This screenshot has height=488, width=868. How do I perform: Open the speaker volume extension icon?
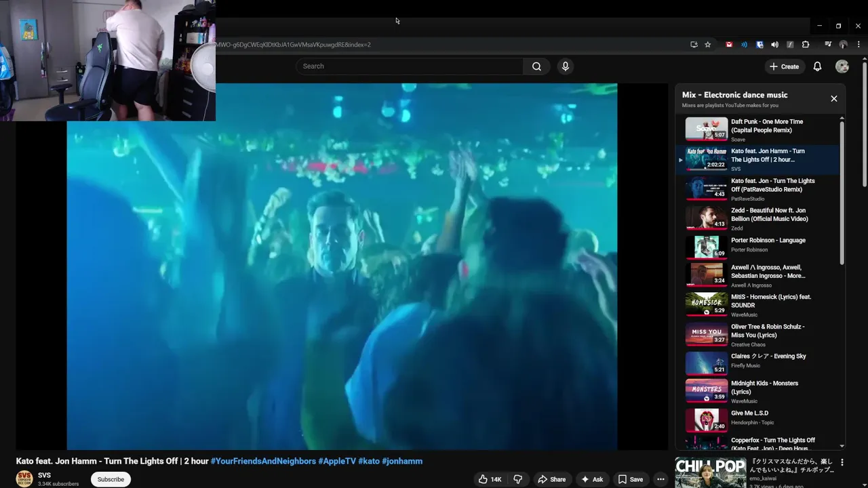coord(774,45)
